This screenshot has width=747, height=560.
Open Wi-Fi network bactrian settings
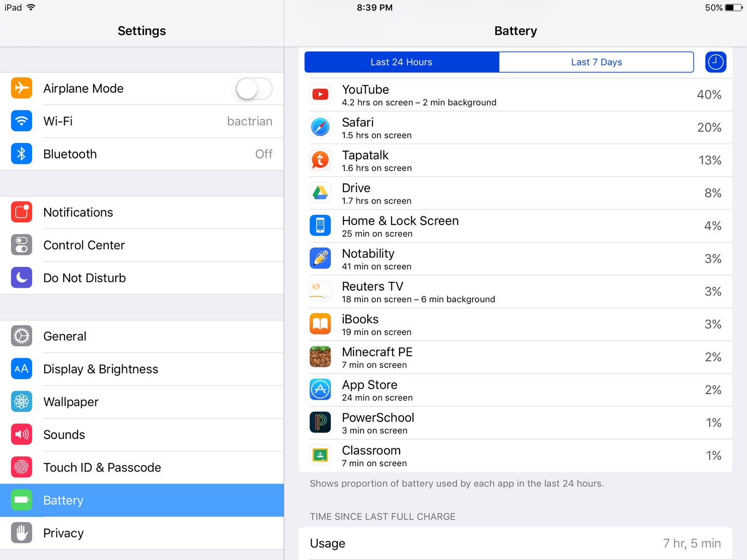(x=142, y=122)
